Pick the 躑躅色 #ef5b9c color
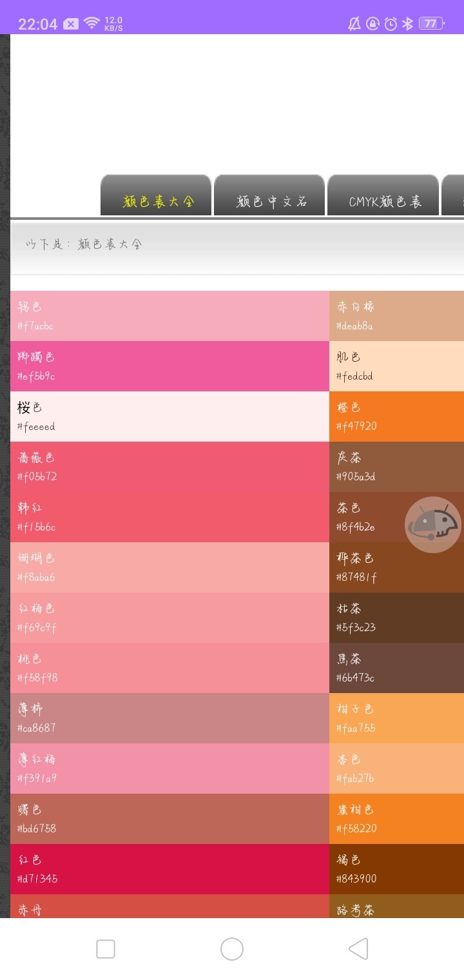This screenshot has width=464, height=980. point(169,366)
